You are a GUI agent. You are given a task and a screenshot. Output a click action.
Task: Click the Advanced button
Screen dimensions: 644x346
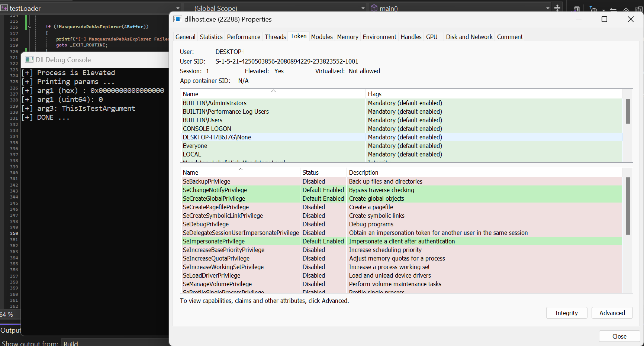pos(612,313)
